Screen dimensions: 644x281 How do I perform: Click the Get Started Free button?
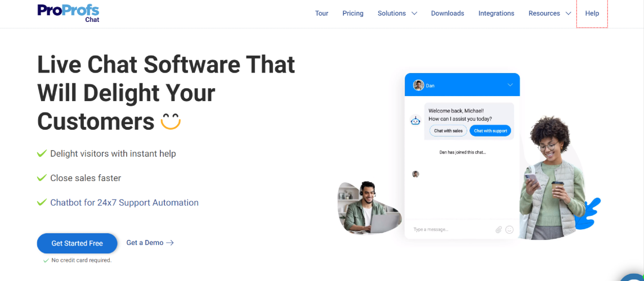(77, 243)
